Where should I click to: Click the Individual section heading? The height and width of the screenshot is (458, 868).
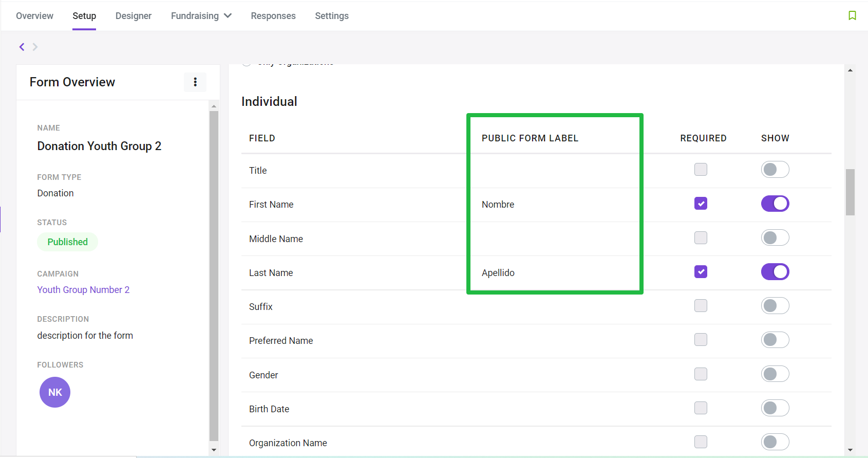point(269,101)
